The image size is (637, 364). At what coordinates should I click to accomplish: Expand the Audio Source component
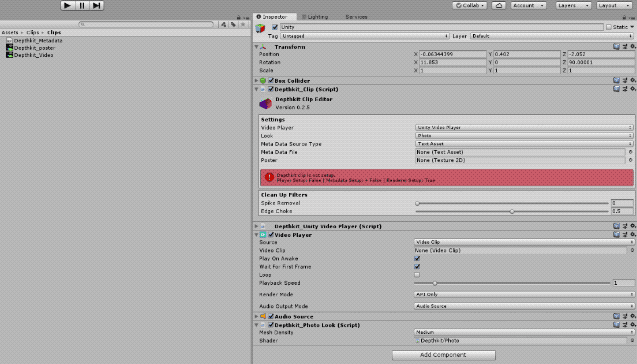(x=256, y=316)
